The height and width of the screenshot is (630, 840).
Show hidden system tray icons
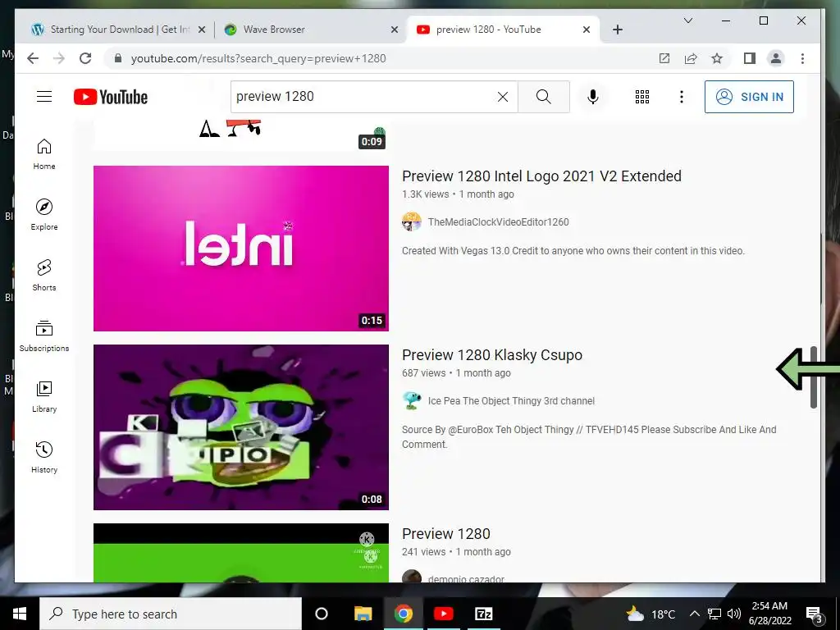coord(694,614)
